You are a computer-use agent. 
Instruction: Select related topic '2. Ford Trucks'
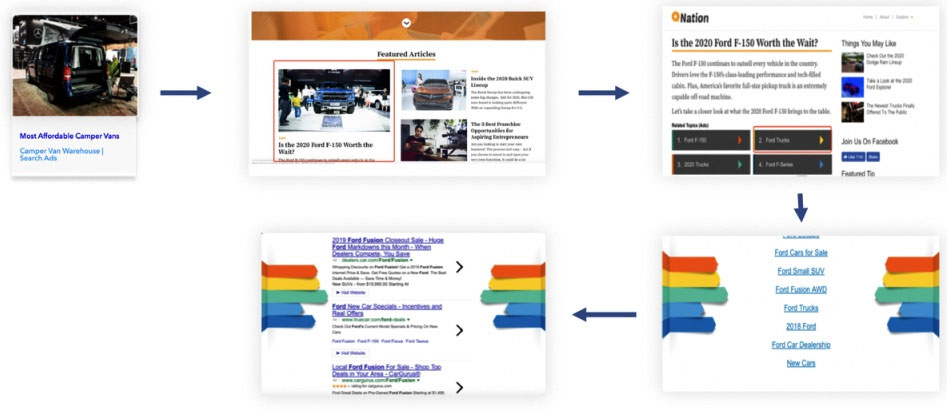(792, 140)
